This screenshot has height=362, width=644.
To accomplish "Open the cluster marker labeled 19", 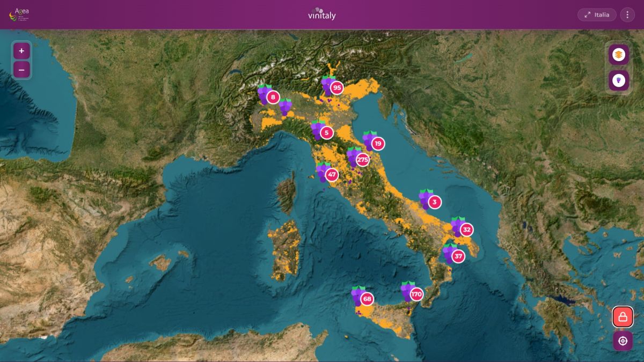I will click(x=374, y=143).
